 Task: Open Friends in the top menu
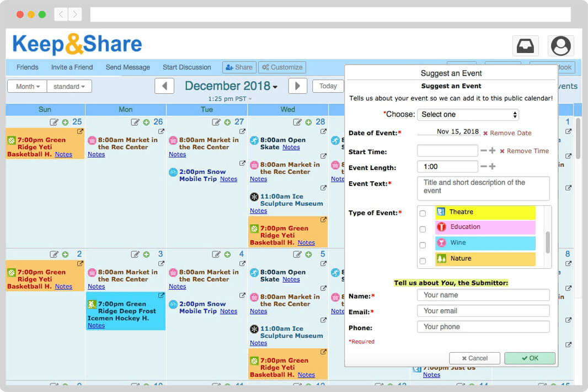point(28,67)
